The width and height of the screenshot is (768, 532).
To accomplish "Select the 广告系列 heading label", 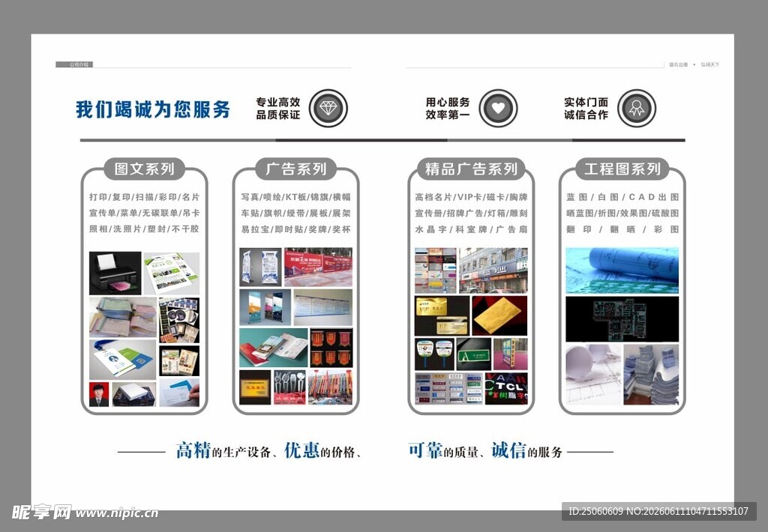I will click(295, 169).
